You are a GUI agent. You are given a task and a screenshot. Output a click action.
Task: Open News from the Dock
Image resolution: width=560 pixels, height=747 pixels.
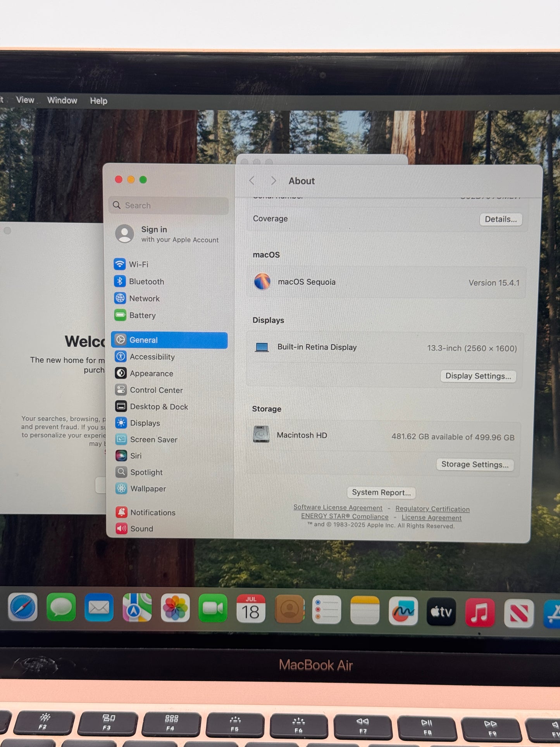(519, 614)
